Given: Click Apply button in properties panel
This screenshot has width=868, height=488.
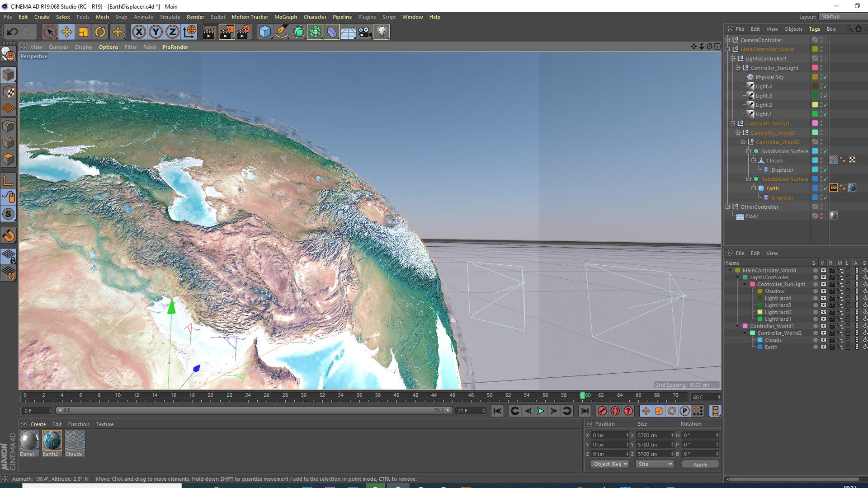Looking at the screenshot, I should click(699, 464).
